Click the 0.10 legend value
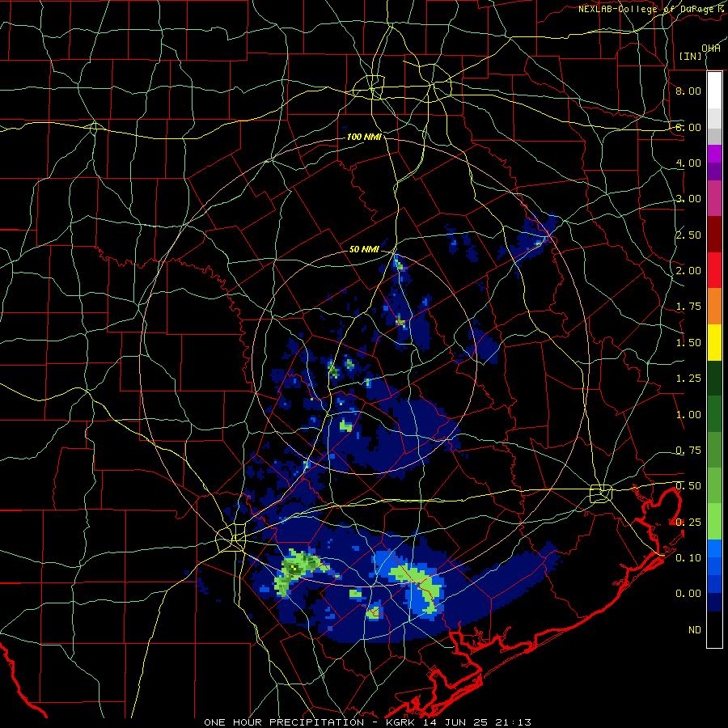The width and height of the screenshot is (728, 728). pos(688,558)
